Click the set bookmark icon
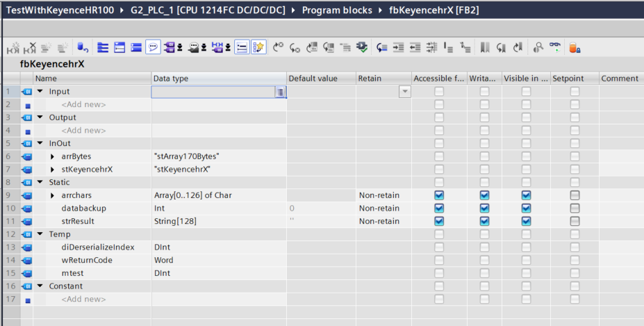Screen dimensions: 644x326 click(x=485, y=48)
